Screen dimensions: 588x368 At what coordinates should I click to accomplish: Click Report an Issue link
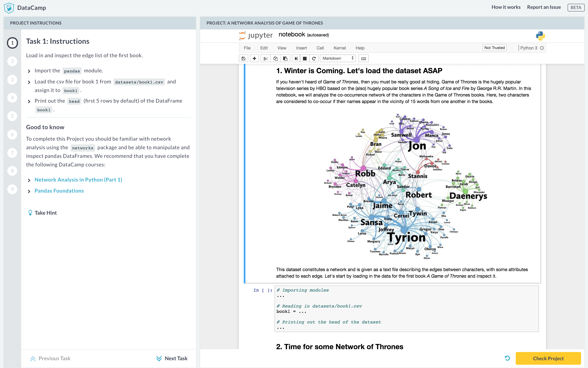tap(544, 7)
